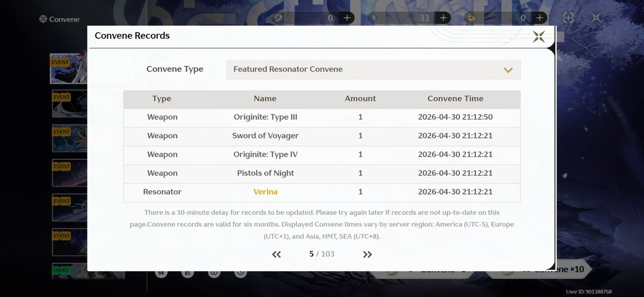Click the Sword of Voyager entry
The width and height of the screenshot is (644, 297).
(x=266, y=136)
